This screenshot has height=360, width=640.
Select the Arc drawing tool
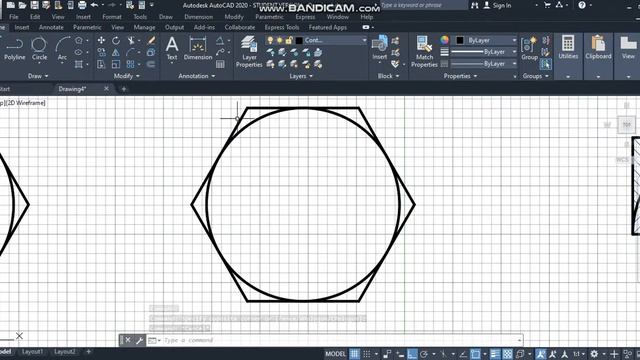[x=62, y=48]
